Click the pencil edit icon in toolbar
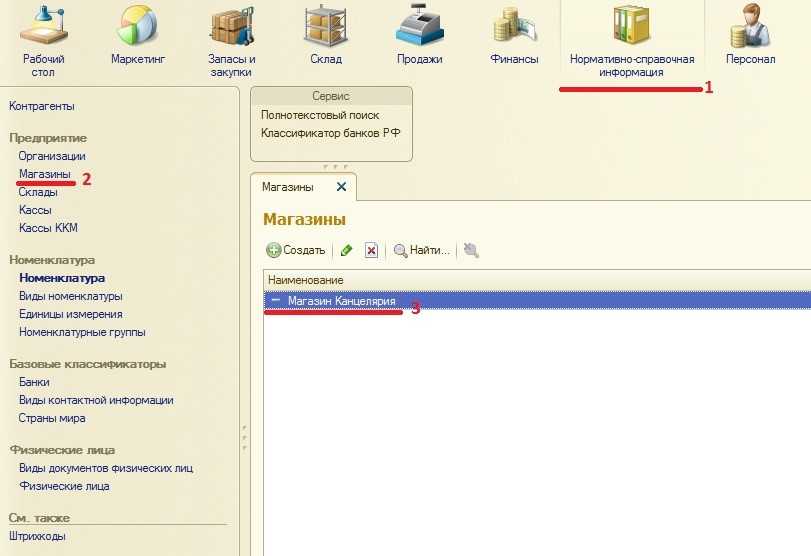The width and height of the screenshot is (811, 556). click(347, 251)
